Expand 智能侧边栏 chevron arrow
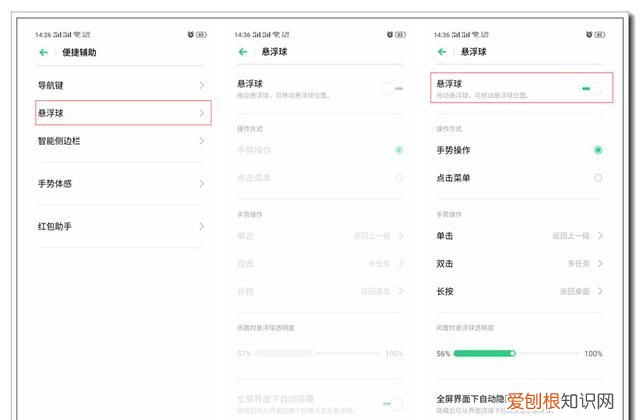 point(201,141)
